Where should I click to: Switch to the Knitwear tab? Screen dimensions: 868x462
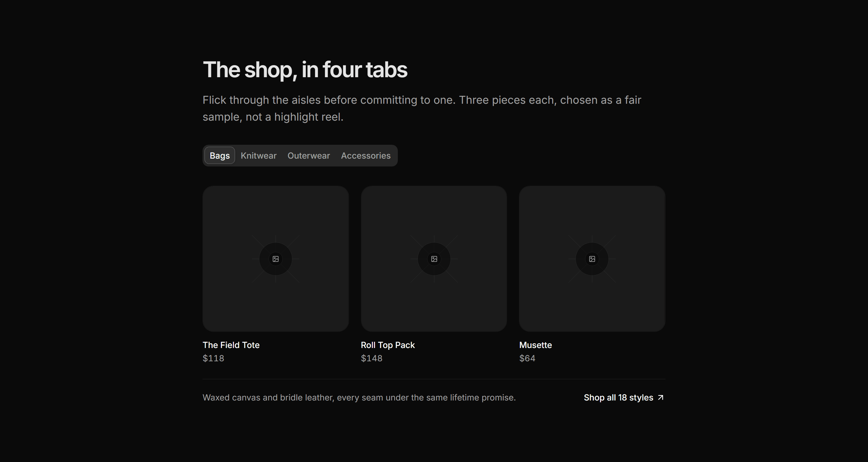click(259, 156)
